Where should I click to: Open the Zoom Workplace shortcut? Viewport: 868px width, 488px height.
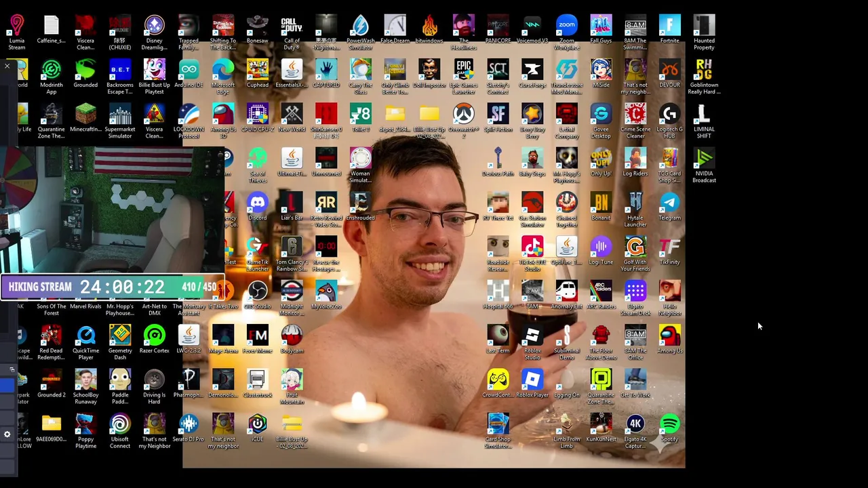point(567,33)
